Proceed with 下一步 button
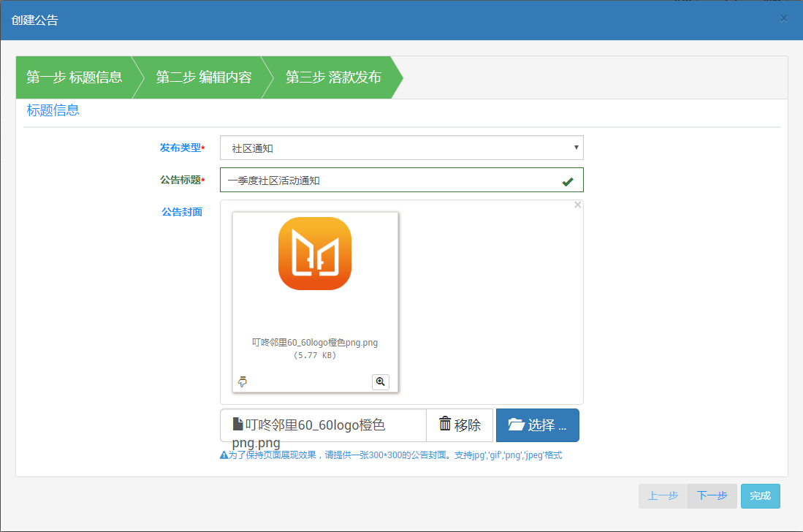This screenshot has height=532, width=803. (712, 495)
